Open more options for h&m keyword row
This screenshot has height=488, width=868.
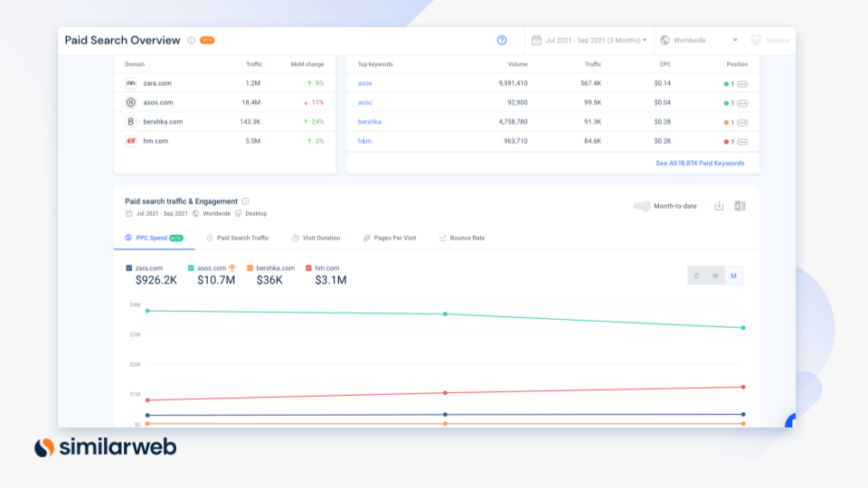(x=742, y=142)
